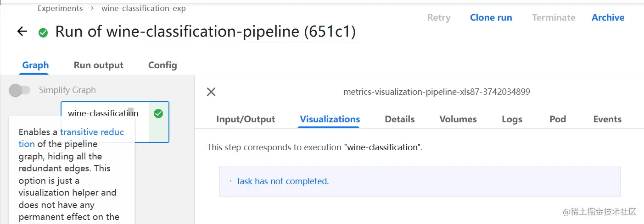Open the Experiments breadcrumb link
The image size is (644, 224).
point(60,8)
